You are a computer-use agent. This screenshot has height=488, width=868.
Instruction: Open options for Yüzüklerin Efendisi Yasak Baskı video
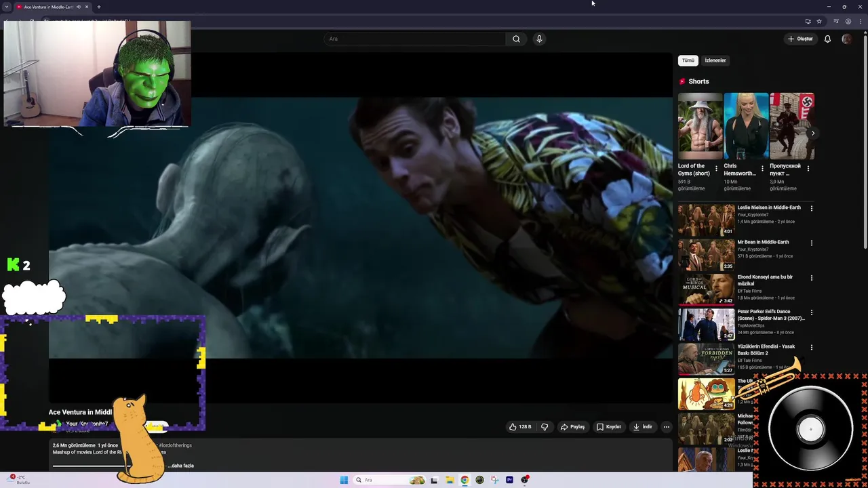pyautogui.click(x=811, y=347)
